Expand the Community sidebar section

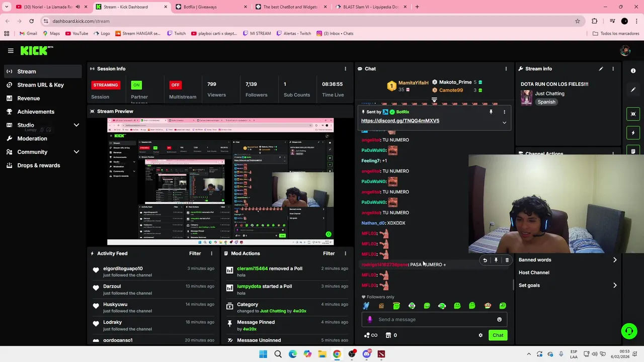coord(76,152)
